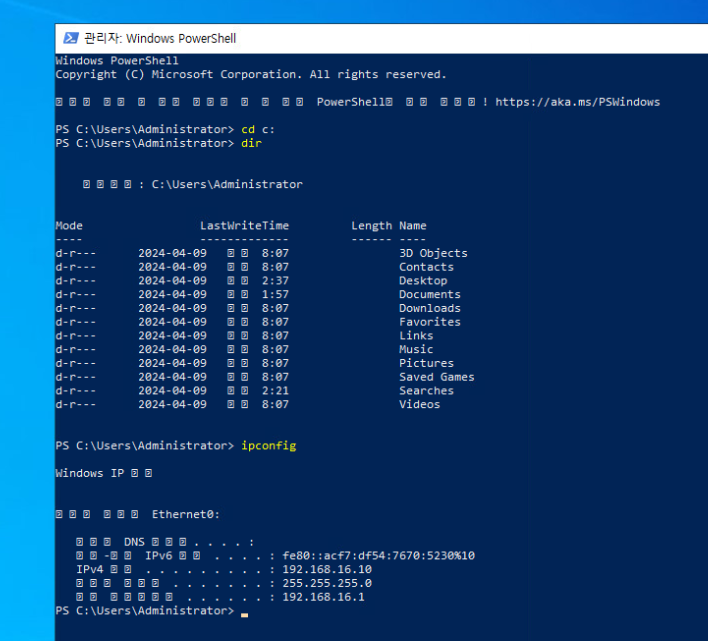708x641 pixels.
Task: Click the gateway address 192.168.16.1
Action: 323,597
